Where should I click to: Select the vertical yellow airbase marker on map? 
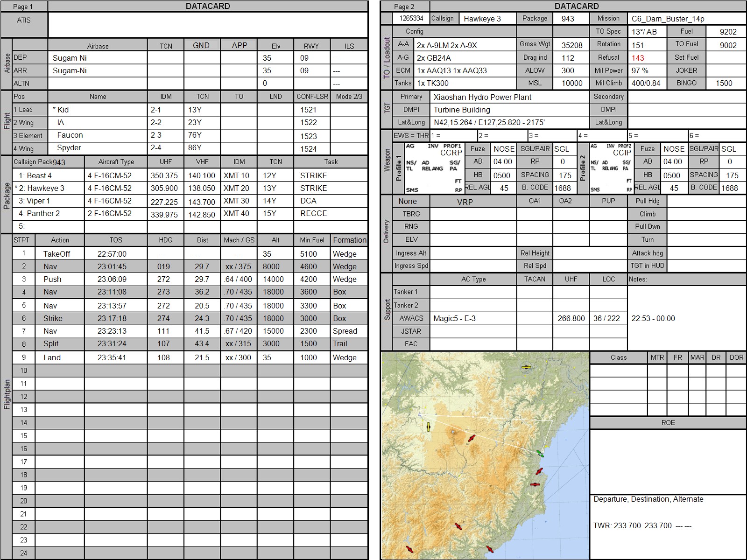(428, 427)
